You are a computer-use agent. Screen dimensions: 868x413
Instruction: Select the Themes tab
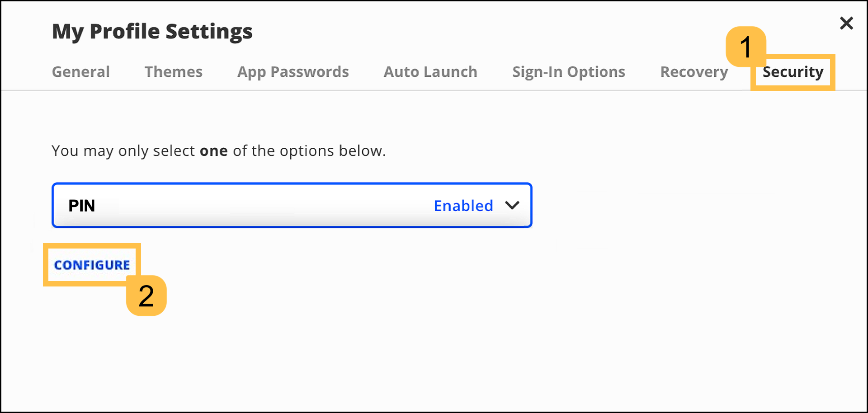173,72
